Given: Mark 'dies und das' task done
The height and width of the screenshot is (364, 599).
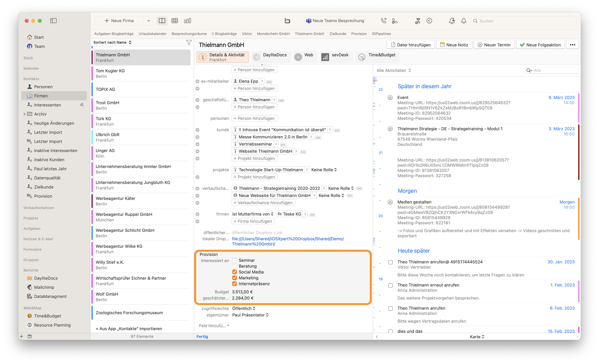Looking at the screenshot, I should (x=390, y=331).
